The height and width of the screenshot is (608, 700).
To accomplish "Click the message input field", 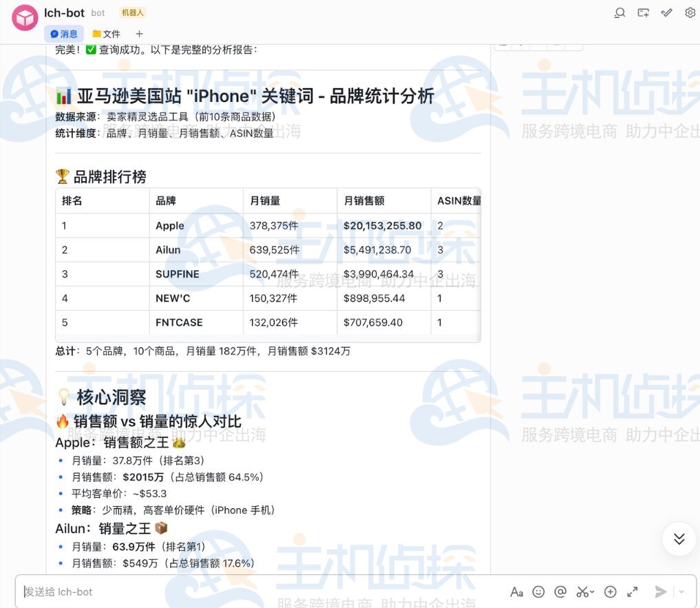I will click(x=262, y=592).
